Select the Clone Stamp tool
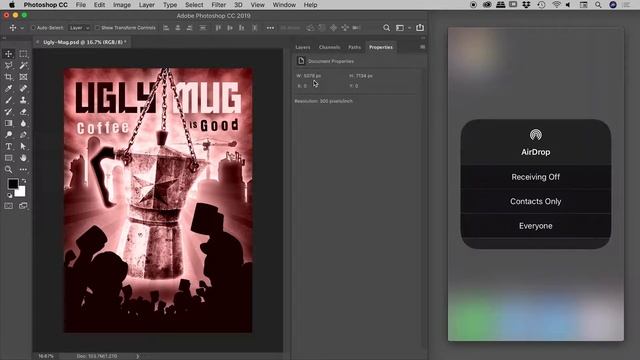The height and width of the screenshot is (360, 640). tap(23, 100)
